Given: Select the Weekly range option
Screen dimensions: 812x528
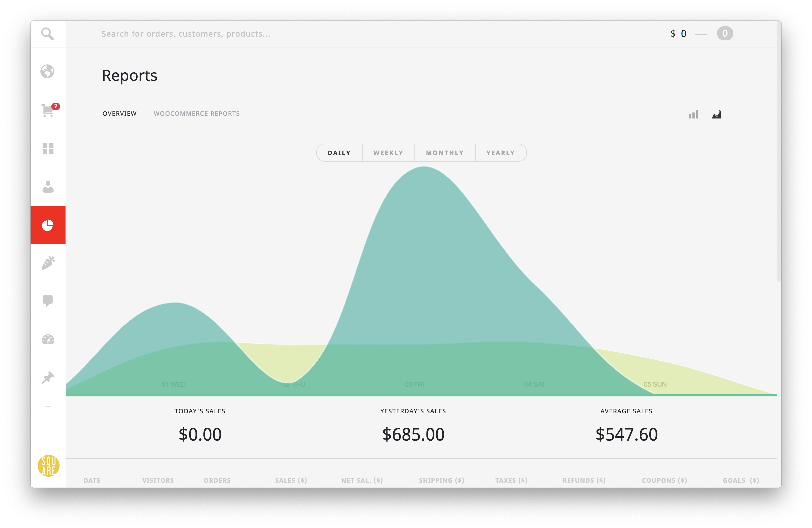Looking at the screenshot, I should [388, 153].
